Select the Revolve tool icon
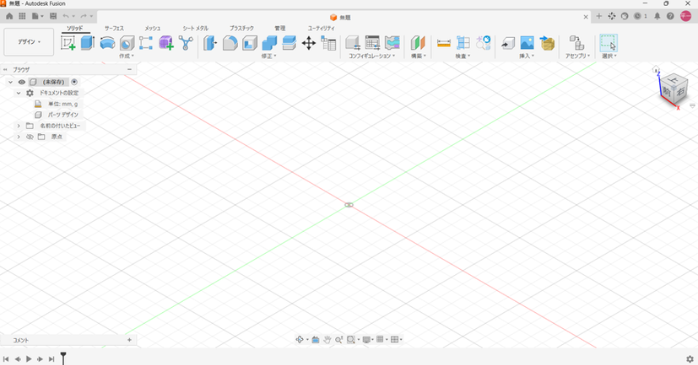698x365 pixels. click(107, 43)
